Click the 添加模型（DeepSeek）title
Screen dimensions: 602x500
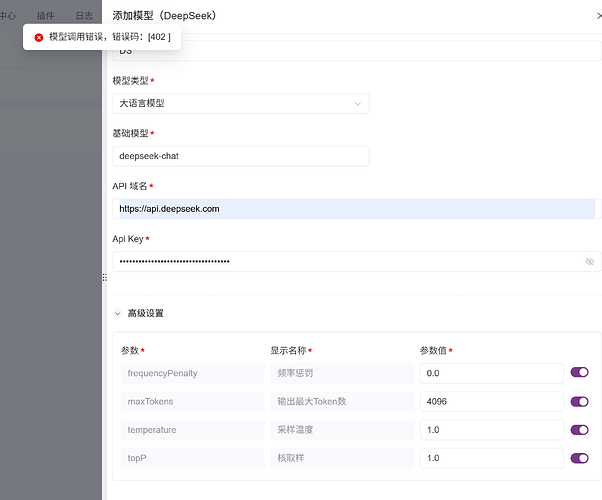click(164, 16)
